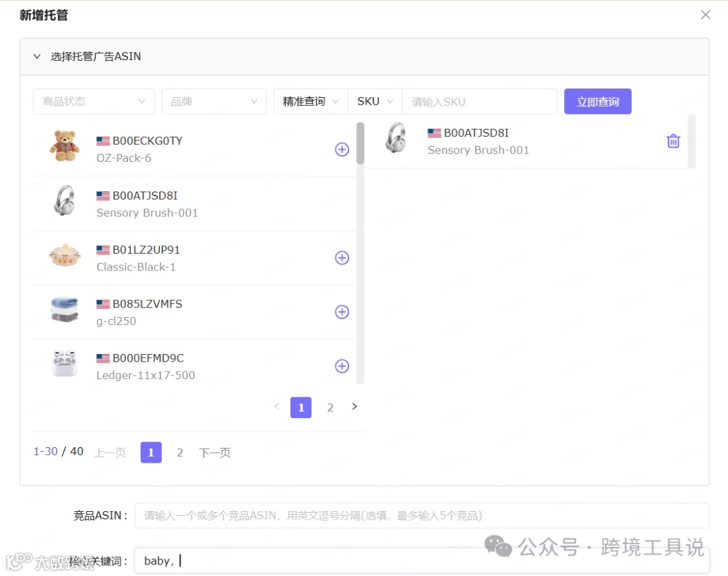The height and width of the screenshot is (576, 728).
Task: Click the cooking pot product thumbnail
Action: [x=65, y=255]
